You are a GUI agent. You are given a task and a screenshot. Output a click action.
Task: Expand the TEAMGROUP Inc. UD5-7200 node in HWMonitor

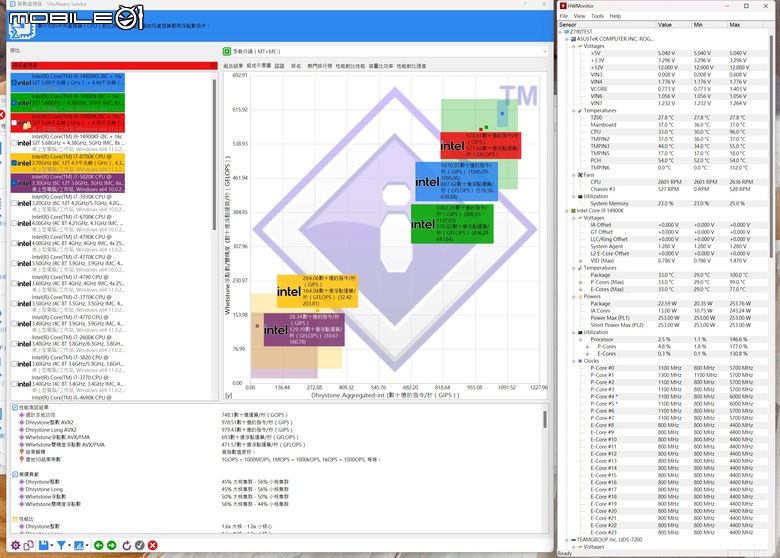[x=567, y=540]
